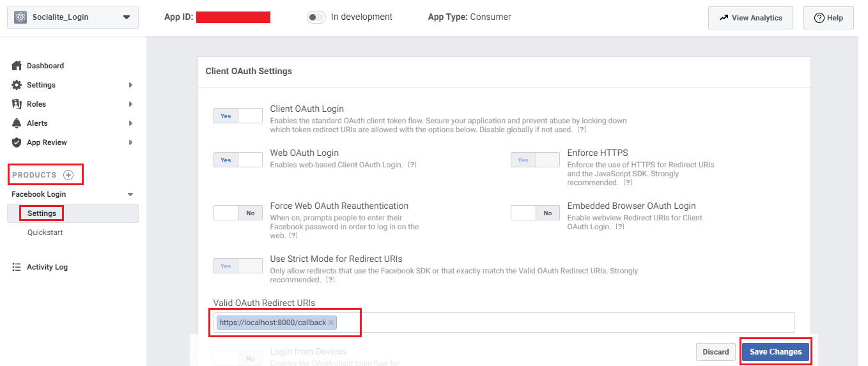Open Alerts in sidebar

37,123
